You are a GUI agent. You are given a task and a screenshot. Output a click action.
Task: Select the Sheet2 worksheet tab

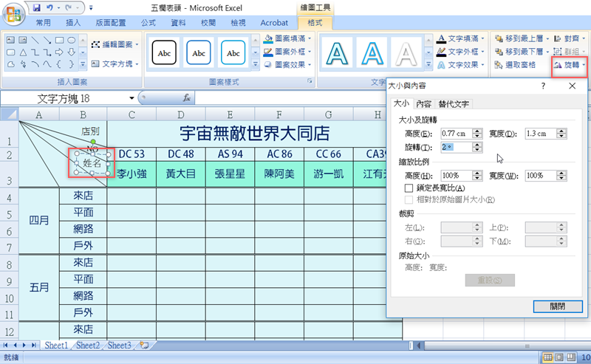(87, 345)
